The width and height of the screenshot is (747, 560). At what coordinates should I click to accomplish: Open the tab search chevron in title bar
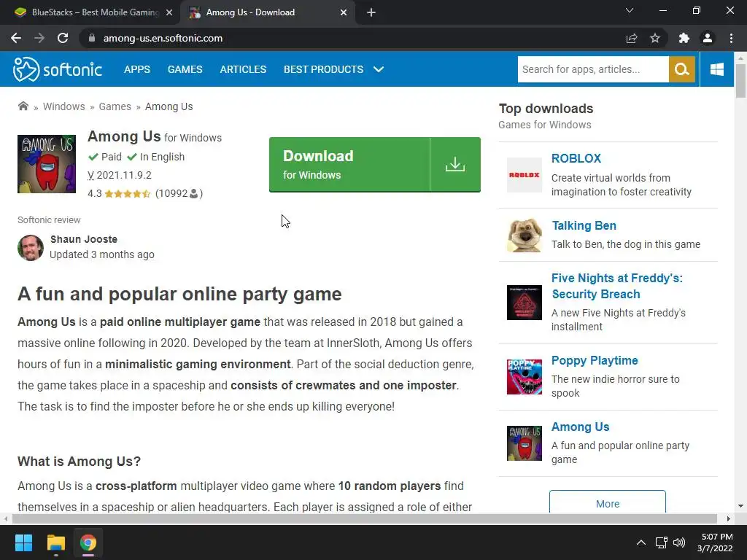[630, 10]
